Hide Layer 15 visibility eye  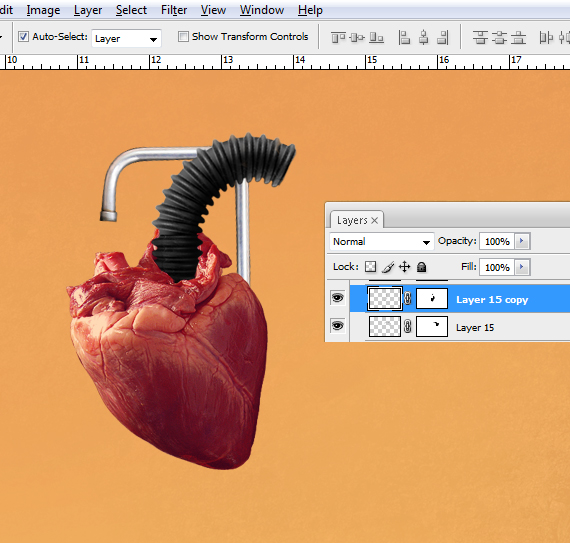coord(337,326)
